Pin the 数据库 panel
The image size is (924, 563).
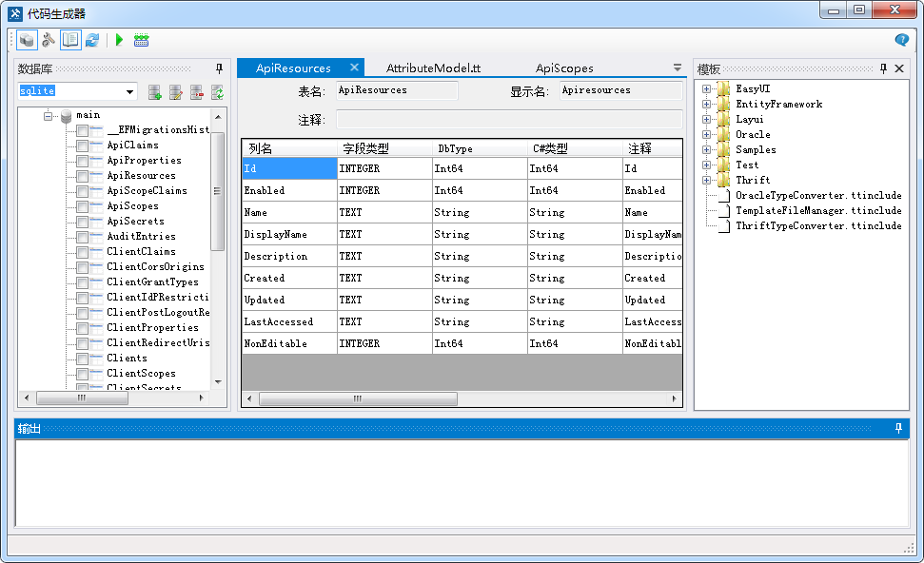[x=219, y=68]
